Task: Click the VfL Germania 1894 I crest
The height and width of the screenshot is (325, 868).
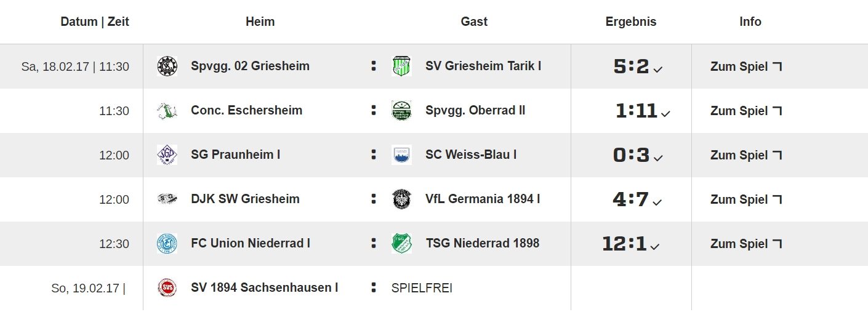Action: coord(401,199)
